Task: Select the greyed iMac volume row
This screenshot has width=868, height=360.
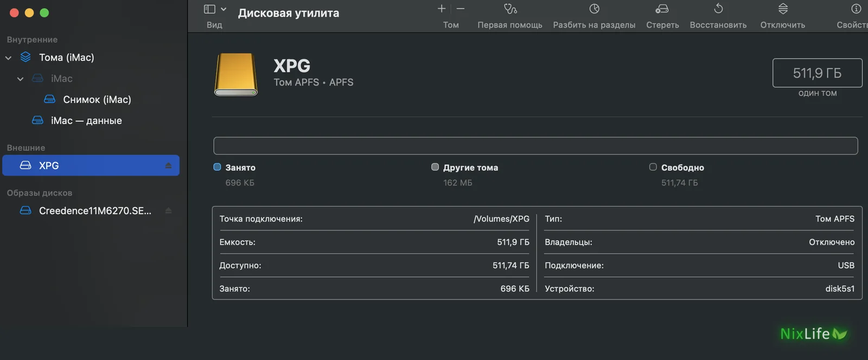Action: [61, 79]
